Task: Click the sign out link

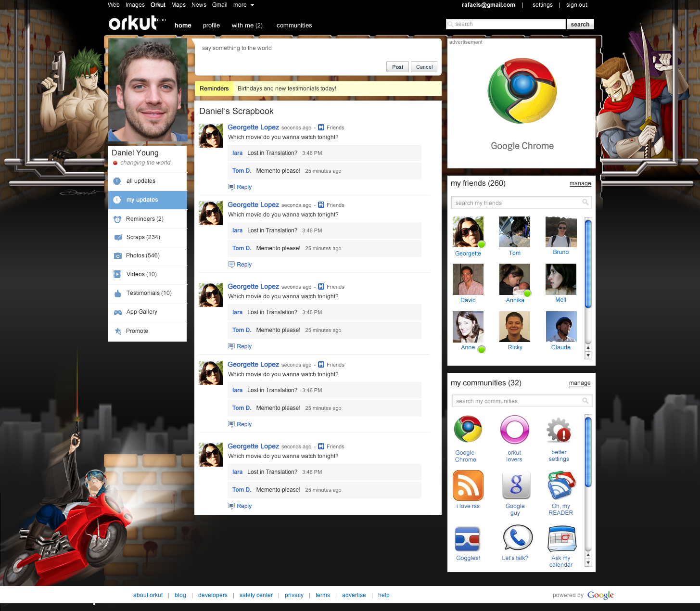Action: [576, 5]
